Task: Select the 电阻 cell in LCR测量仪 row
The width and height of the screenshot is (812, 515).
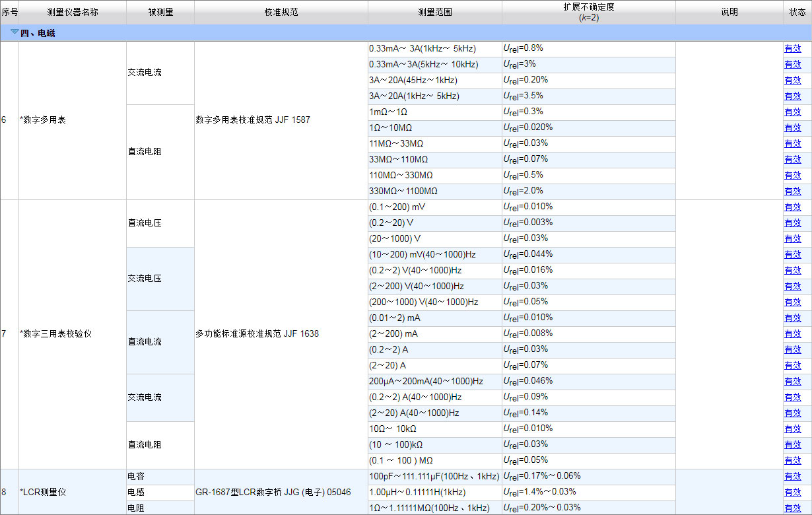Action: coord(160,508)
